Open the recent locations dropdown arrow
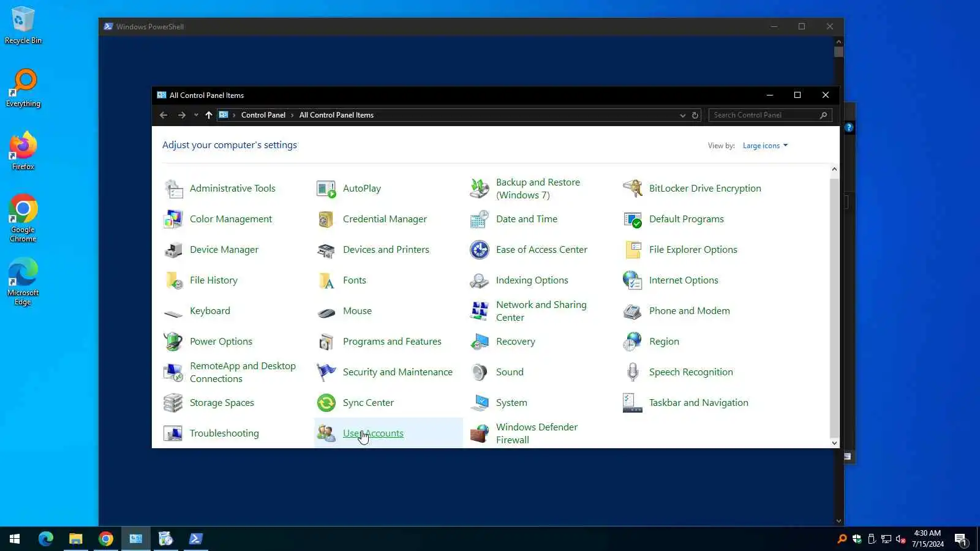Image resolution: width=980 pixels, height=551 pixels. 196,115
